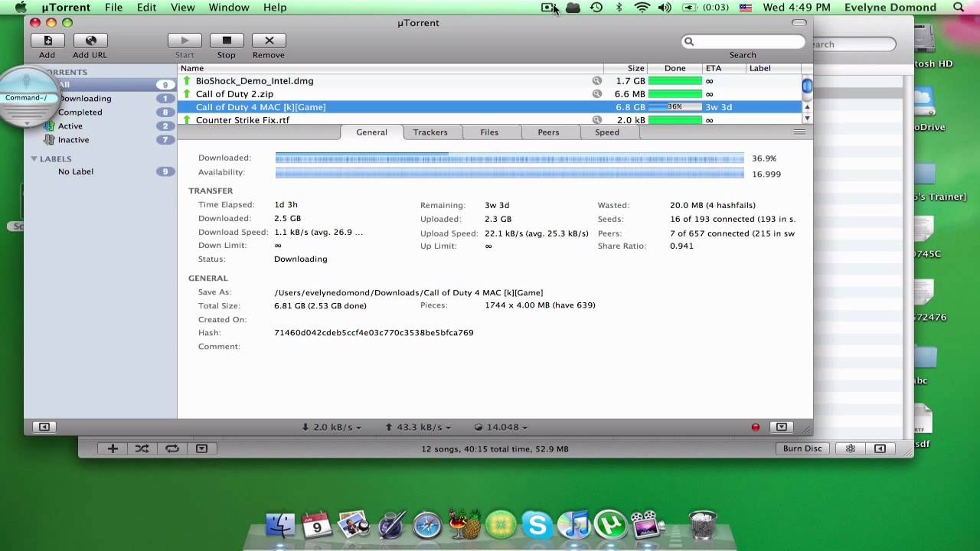Collapse the LABELS section triangle

(x=34, y=159)
